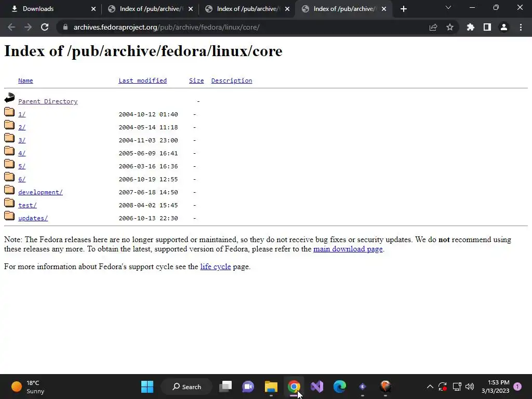Toggle the browser side panel

[x=487, y=27]
